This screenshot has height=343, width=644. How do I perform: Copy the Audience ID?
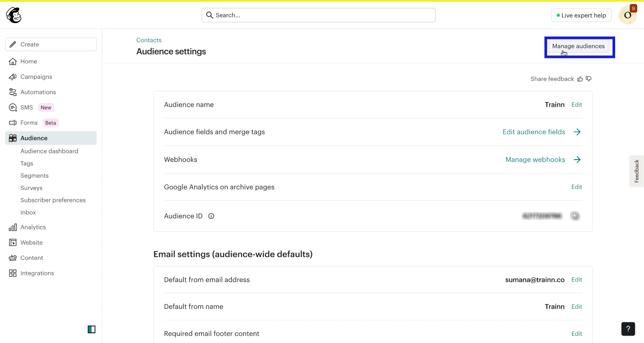575,216
